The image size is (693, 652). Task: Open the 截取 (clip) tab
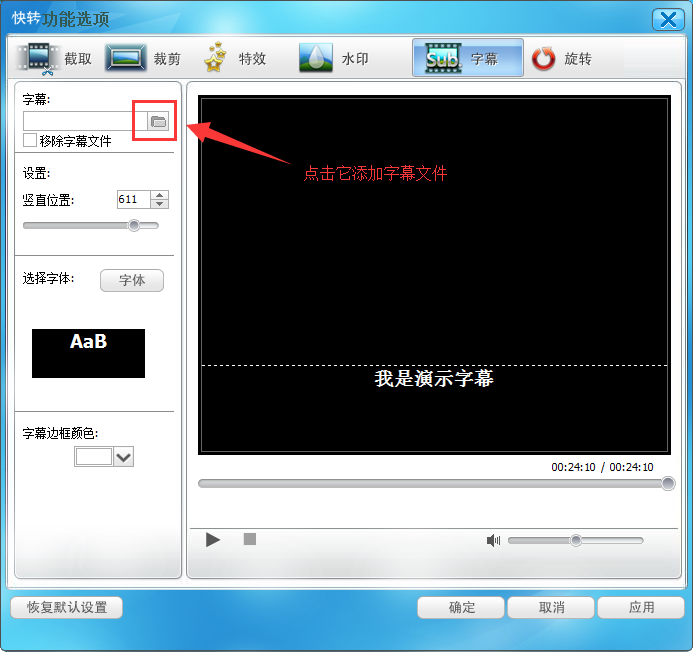(55, 58)
